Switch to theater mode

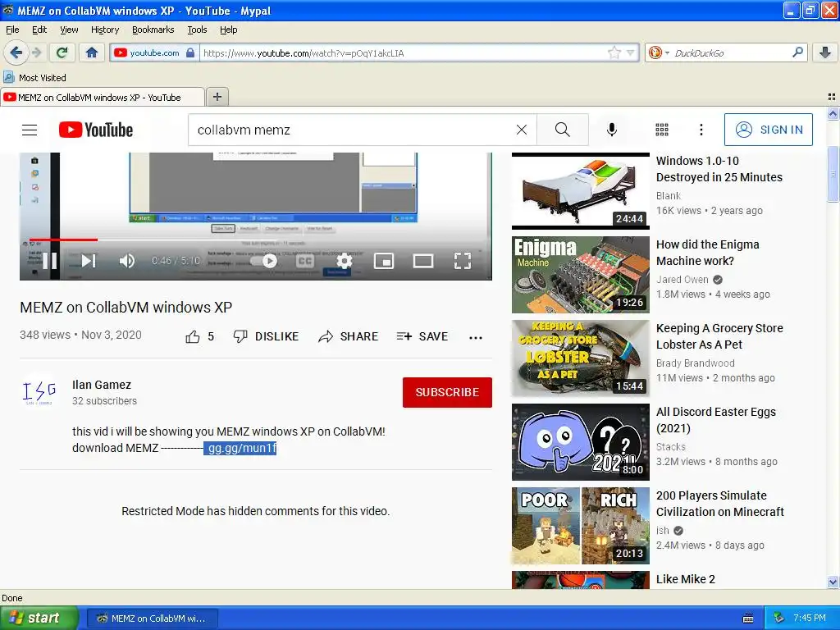tap(423, 261)
